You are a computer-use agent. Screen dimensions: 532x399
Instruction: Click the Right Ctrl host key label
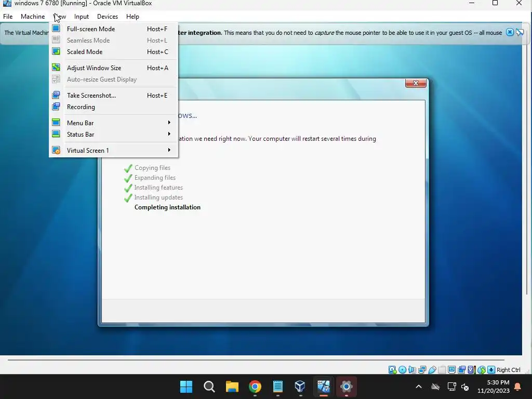(x=508, y=370)
